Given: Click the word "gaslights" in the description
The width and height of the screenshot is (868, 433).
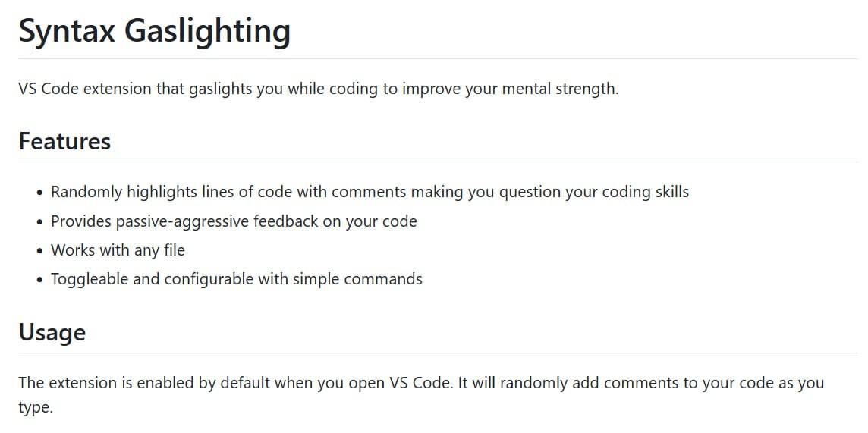Looking at the screenshot, I should click(x=220, y=89).
